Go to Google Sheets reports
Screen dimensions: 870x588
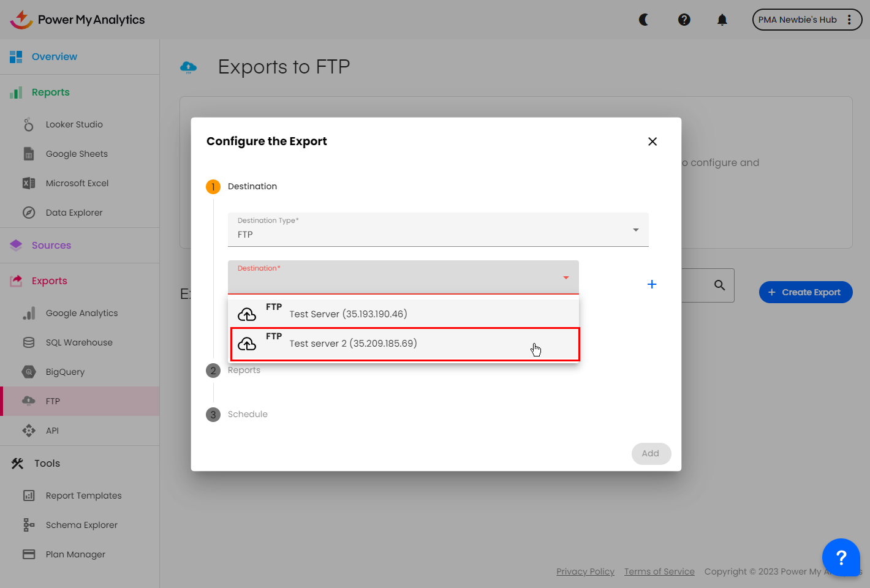(77, 154)
